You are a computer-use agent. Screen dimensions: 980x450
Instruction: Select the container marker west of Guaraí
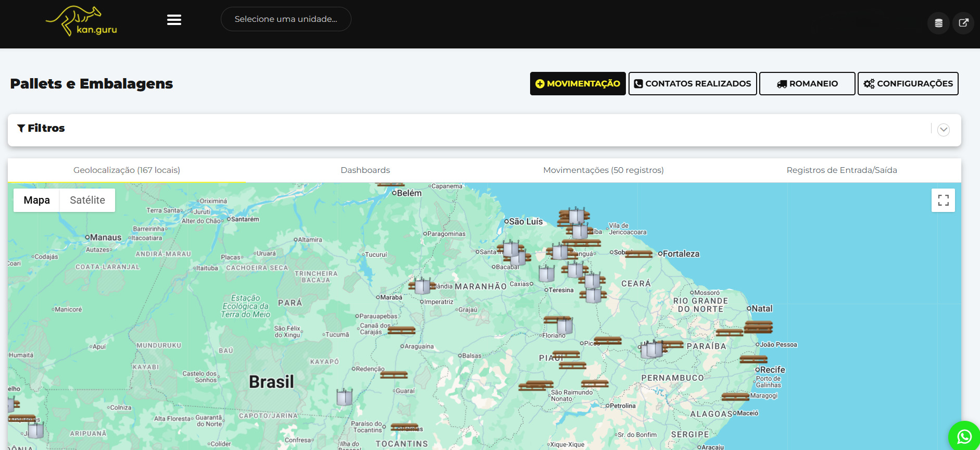(344, 397)
